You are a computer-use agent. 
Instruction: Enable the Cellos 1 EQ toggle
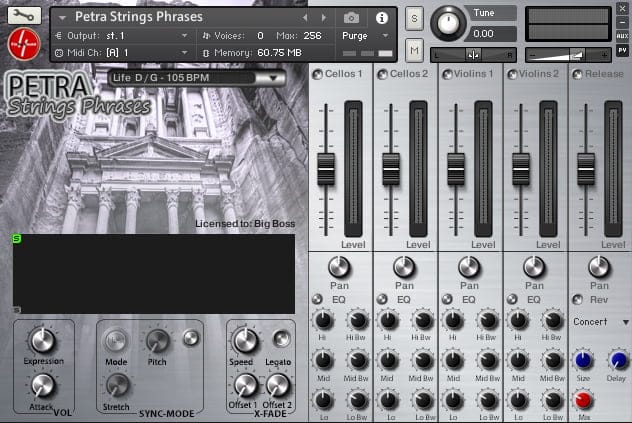(x=317, y=299)
